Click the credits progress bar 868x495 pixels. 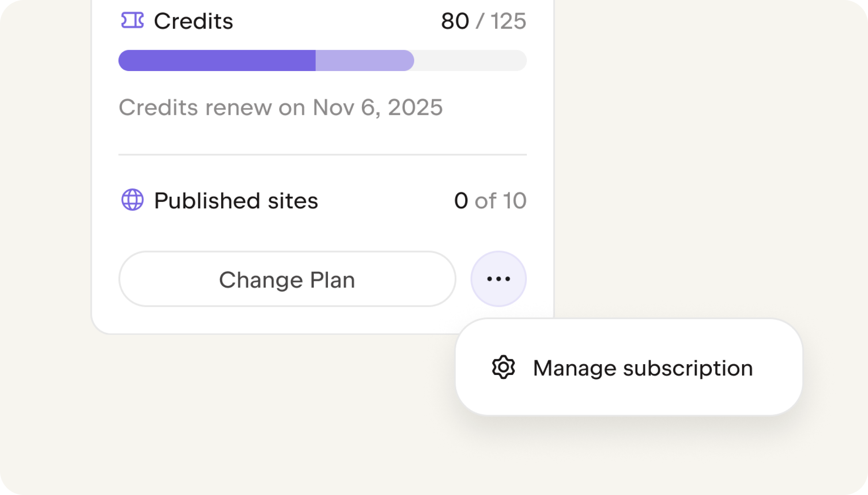tap(322, 60)
